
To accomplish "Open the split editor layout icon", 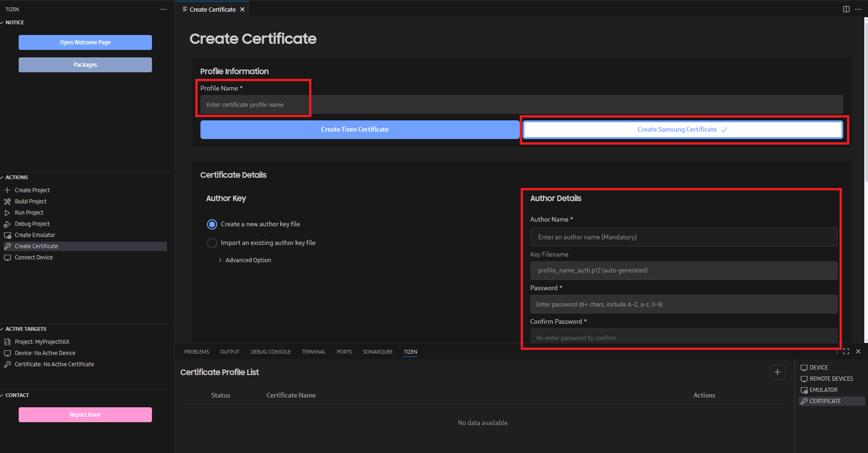I will [x=846, y=9].
